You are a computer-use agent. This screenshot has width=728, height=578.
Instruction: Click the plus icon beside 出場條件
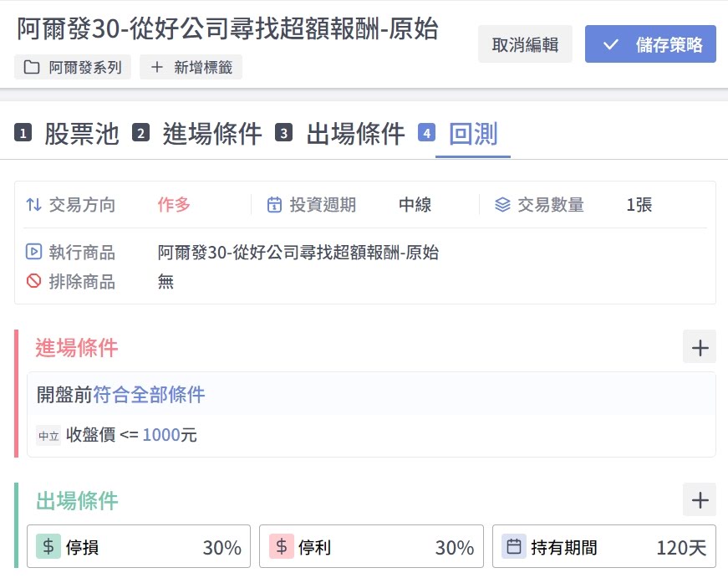[x=700, y=500]
